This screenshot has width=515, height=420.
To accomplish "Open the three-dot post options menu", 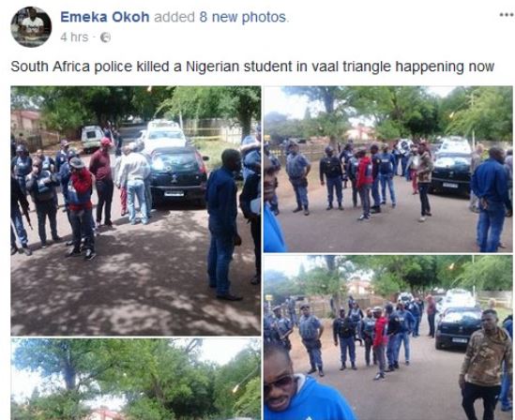I will (507, 14).
